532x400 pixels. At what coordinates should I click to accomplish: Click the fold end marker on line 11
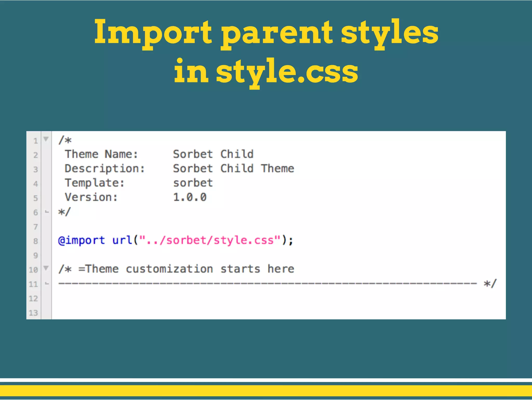click(47, 283)
